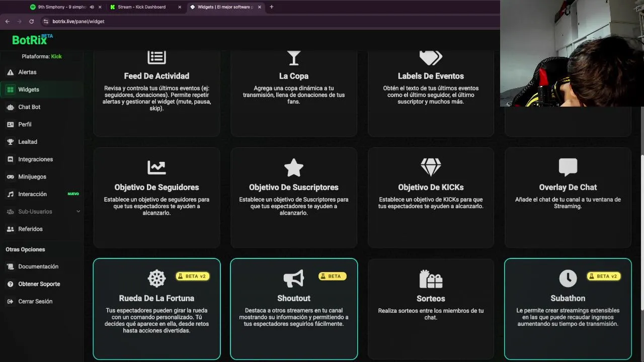Click Sub-Usuarios people icon
This screenshot has width=644, height=362.
pos(10,212)
